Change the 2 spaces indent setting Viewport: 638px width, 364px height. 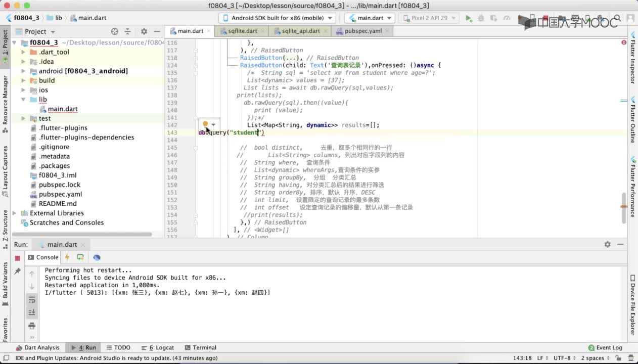[x=596, y=358]
